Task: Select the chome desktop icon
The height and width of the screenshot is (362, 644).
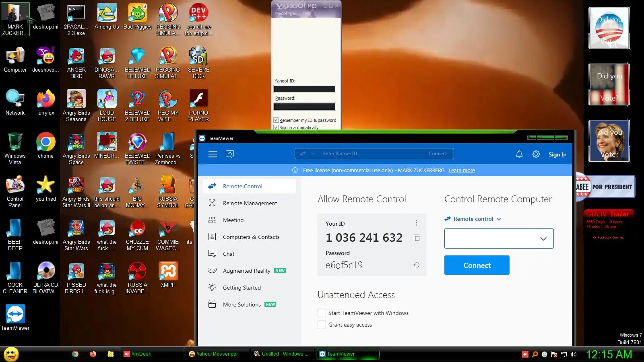Action: tap(46, 146)
